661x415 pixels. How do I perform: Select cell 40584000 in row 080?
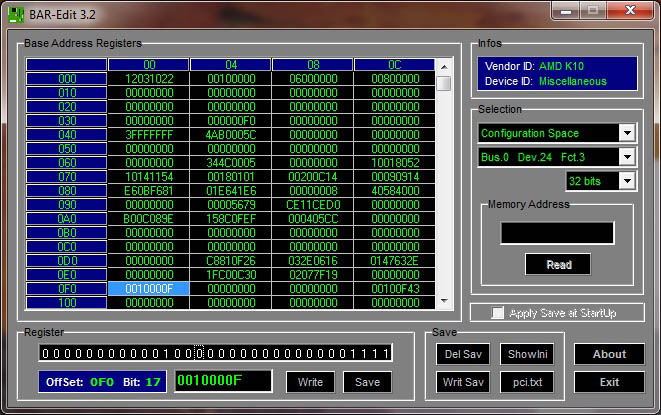pyautogui.click(x=395, y=191)
